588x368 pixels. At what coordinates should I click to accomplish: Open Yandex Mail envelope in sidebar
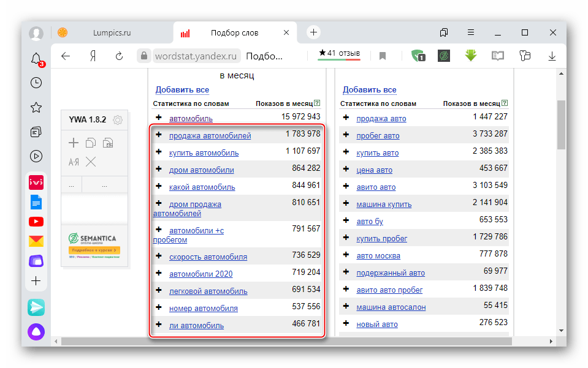click(36, 241)
